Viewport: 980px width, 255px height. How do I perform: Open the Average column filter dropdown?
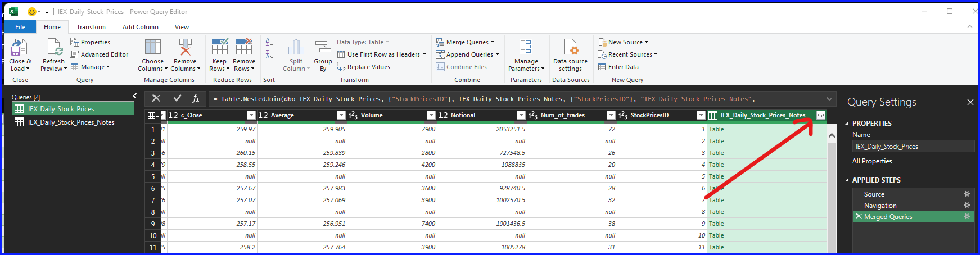(x=341, y=115)
